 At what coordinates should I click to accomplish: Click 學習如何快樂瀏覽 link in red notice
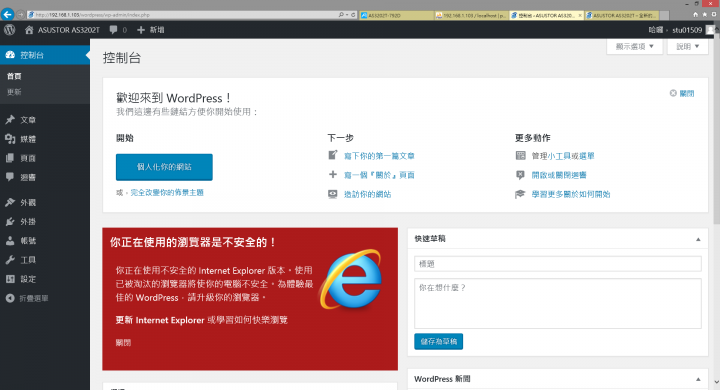coord(252,320)
